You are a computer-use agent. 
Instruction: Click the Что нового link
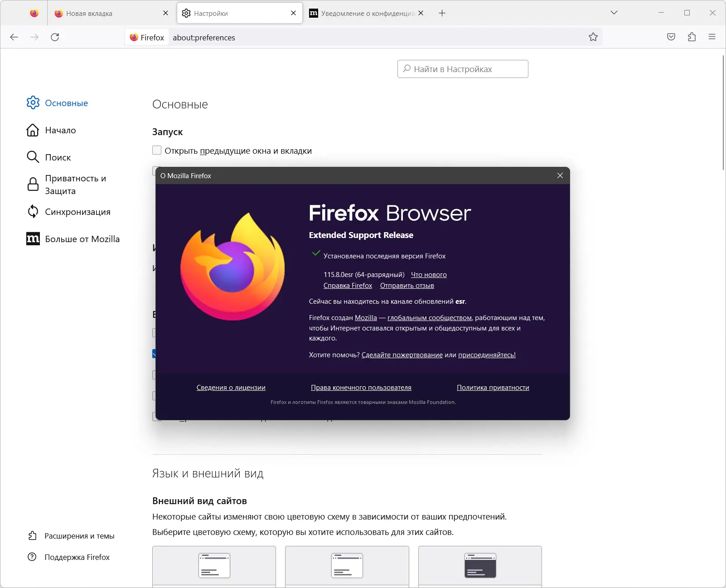(428, 274)
